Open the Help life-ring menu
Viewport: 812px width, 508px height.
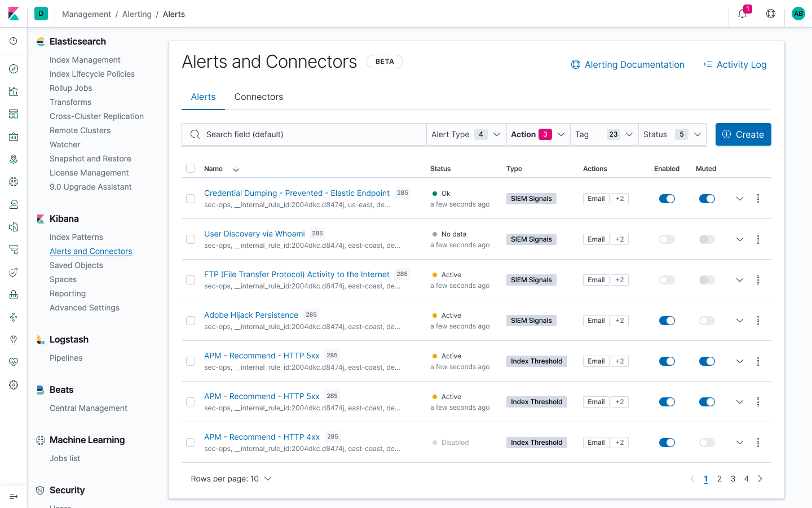coord(770,14)
